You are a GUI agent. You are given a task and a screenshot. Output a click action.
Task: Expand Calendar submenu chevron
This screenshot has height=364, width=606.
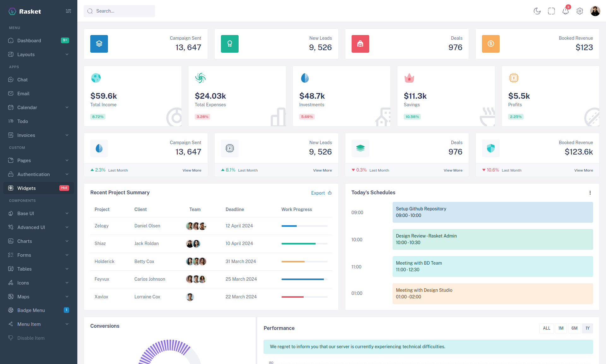[x=67, y=107]
